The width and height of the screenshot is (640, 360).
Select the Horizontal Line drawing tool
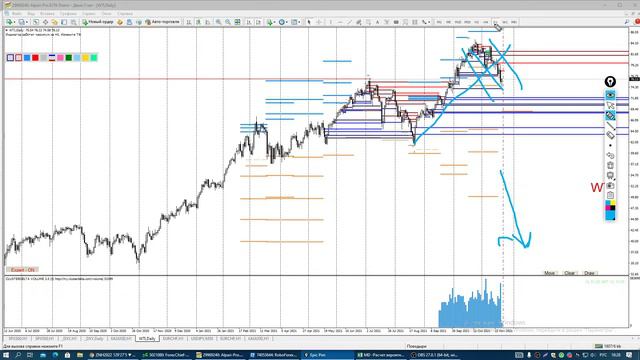click(340, 22)
